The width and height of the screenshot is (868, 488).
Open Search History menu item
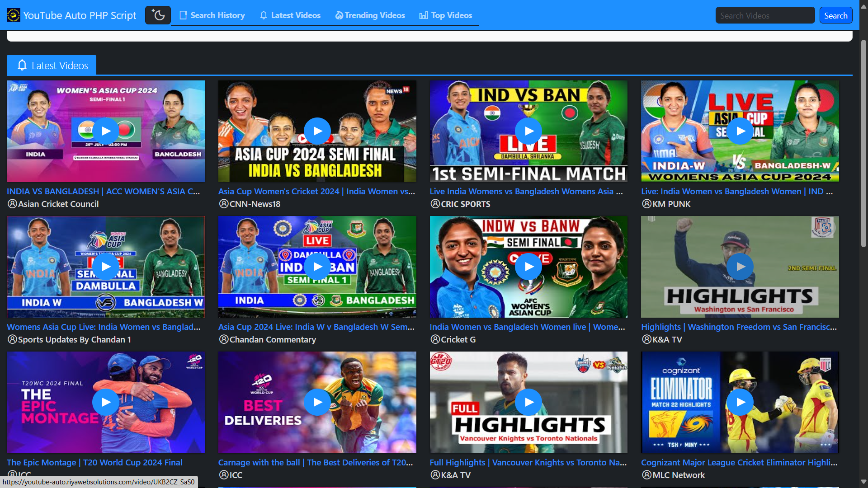click(x=212, y=15)
